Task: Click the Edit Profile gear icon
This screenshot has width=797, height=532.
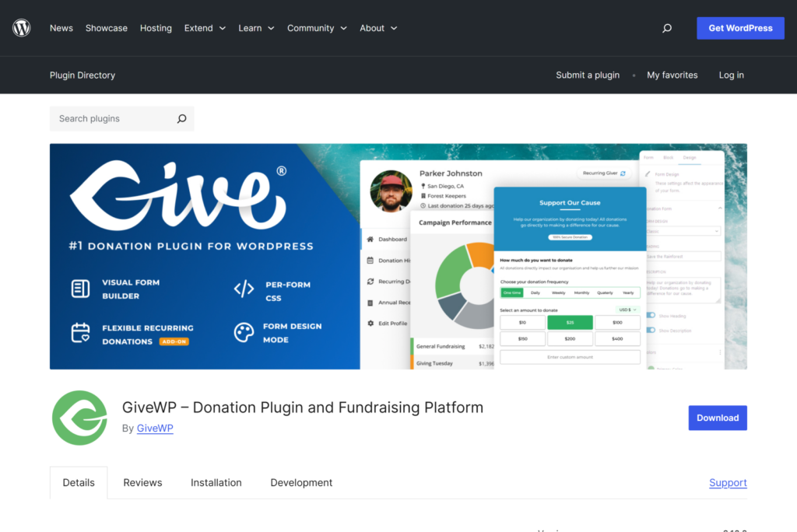Action: [370, 323]
